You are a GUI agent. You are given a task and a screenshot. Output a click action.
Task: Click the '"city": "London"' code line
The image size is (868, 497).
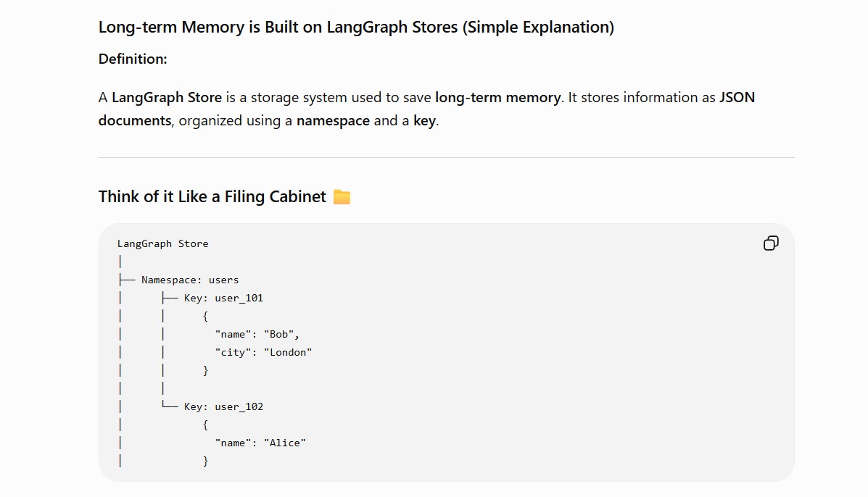click(263, 353)
